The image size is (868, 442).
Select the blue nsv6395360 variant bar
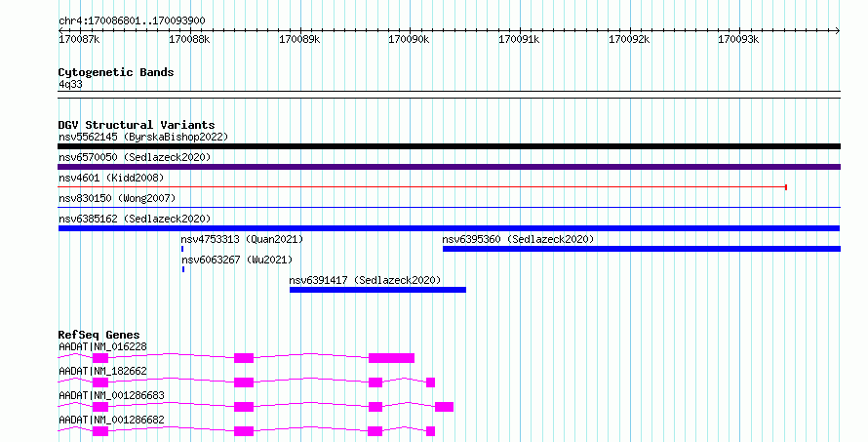coord(642,249)
